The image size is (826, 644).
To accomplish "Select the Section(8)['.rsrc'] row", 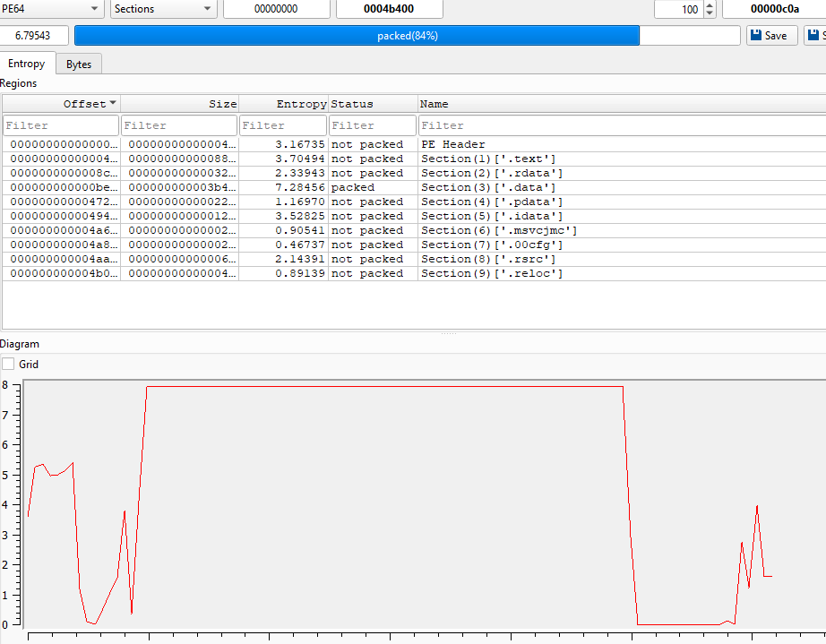I will [x=414, y=259].
